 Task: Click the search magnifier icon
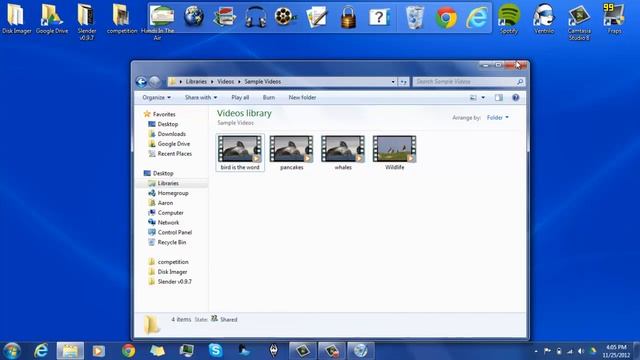520,82
